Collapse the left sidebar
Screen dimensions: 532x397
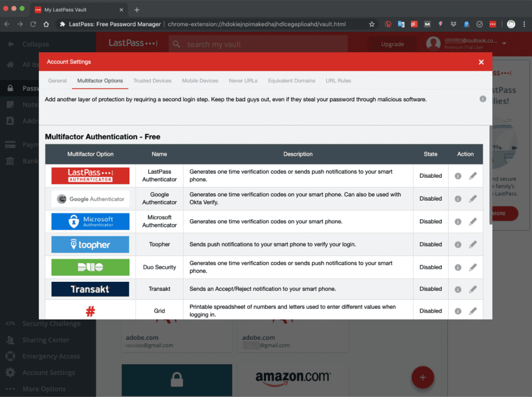click(29, 44)
